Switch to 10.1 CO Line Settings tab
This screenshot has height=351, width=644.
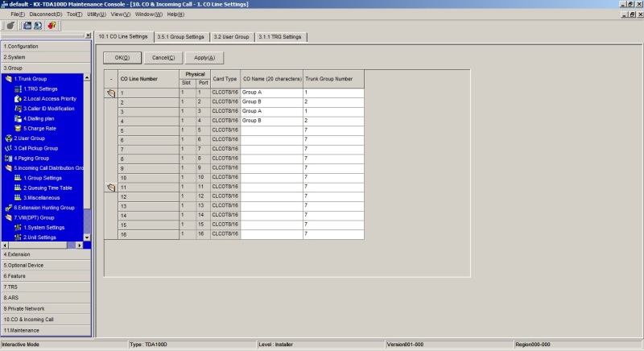pos(123,36)
